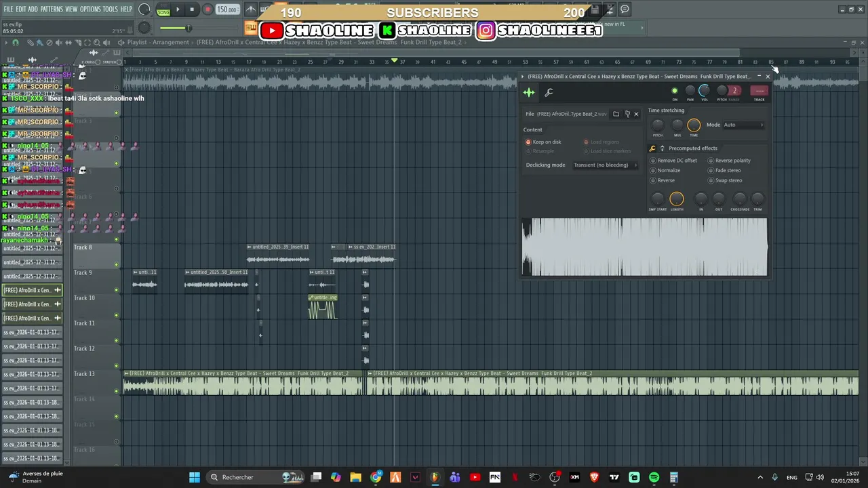The image size is (868, 488).
Task: Click the Track 13 audio clip waveform
Action: [x=491, y=386]
